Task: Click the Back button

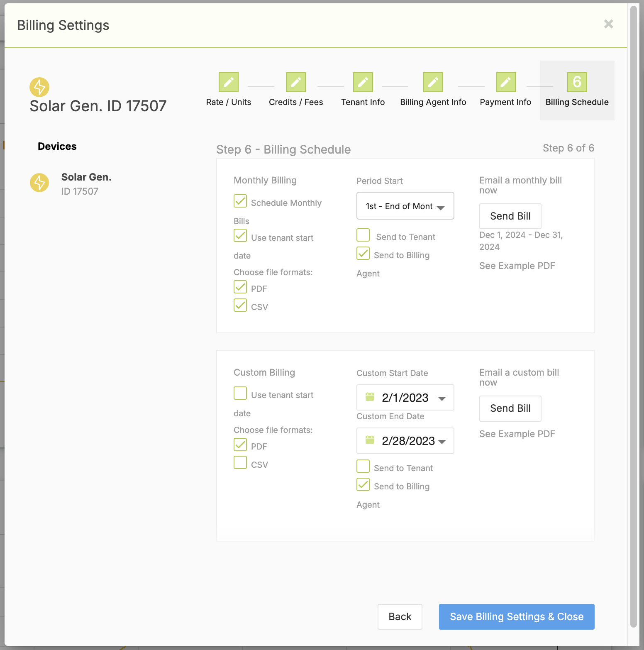Action: tap(400, 617)
